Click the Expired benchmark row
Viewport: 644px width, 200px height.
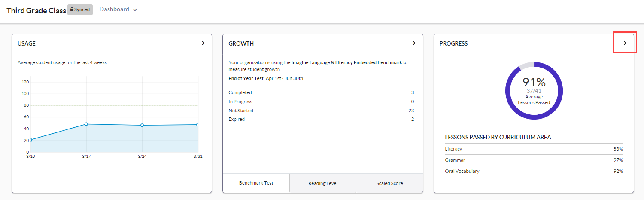click(321, 119)
